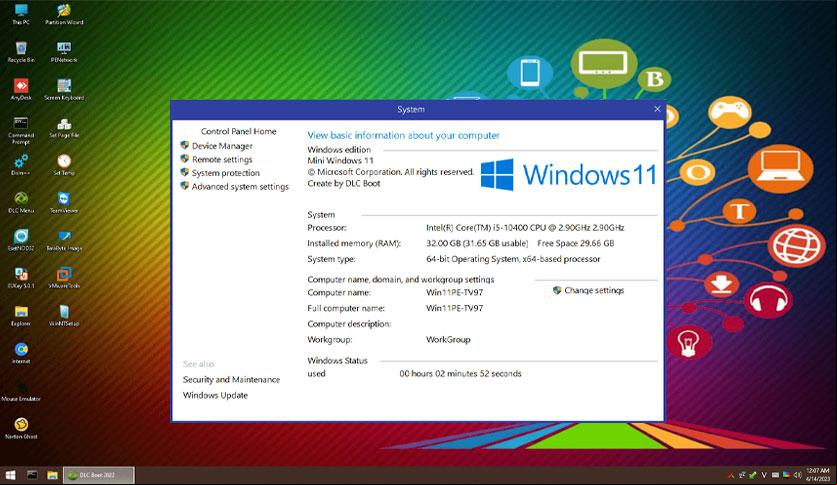Image resolution: width=837 pixels, height=485 pixels.
Task: Launch VMwareTools desktop icon
Action: pyautogui.click(x=64, y=277)
